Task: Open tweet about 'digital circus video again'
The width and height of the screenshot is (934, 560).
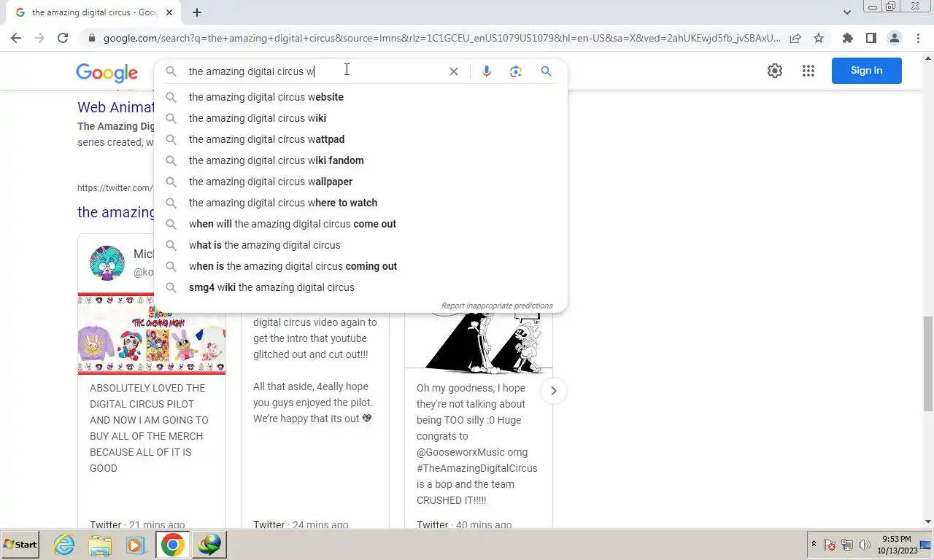Action: pos(314,370)
